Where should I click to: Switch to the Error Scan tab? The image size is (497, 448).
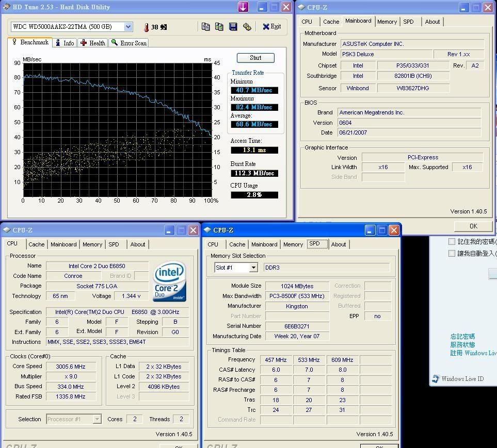pos(129,43)
